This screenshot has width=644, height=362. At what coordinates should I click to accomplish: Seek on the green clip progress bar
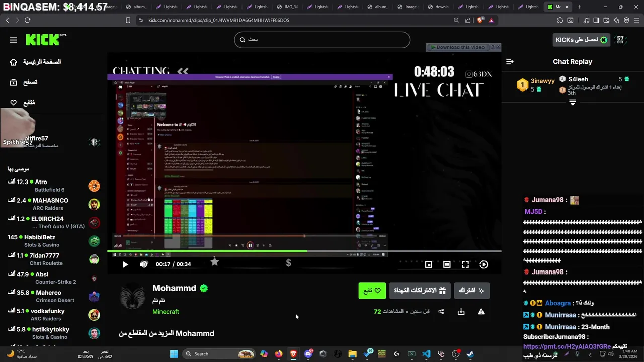[x=304, y=251]
